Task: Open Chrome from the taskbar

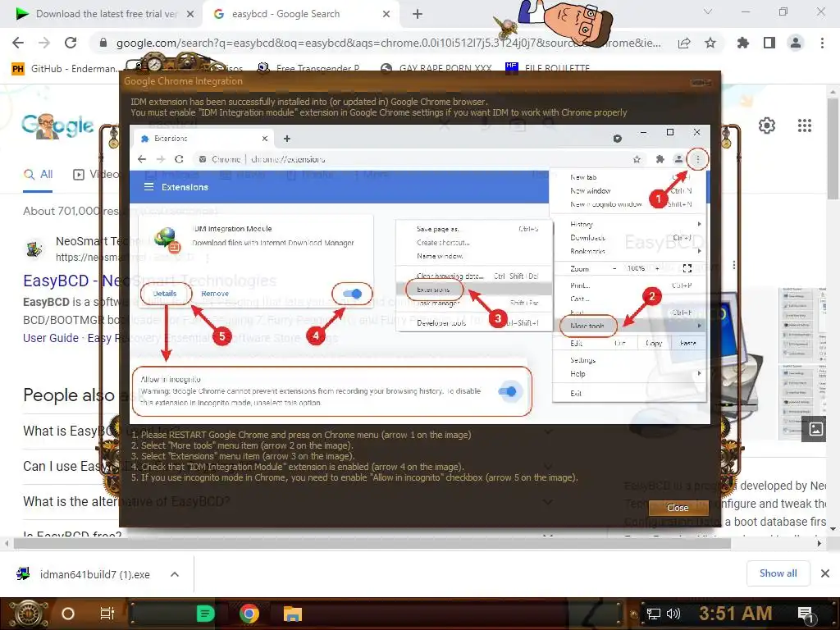Action: 249,614
